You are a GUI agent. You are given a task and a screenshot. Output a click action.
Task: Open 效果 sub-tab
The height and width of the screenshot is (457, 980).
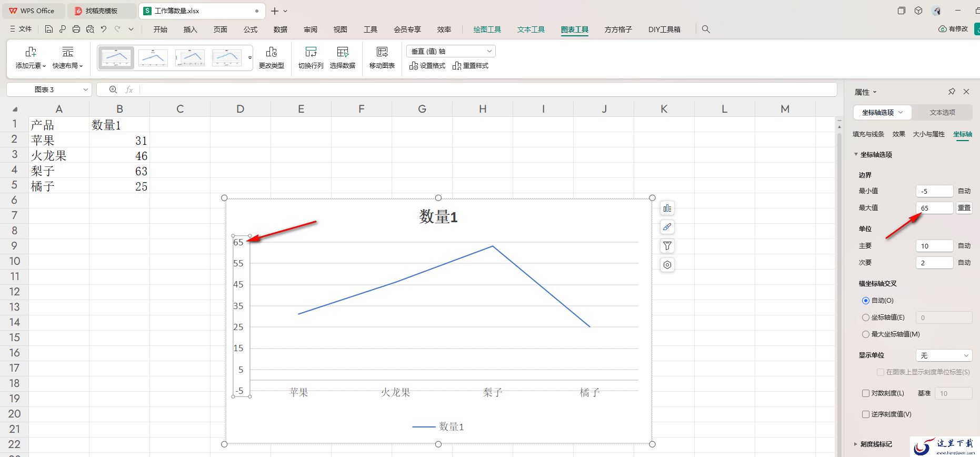tap(899, 134)
